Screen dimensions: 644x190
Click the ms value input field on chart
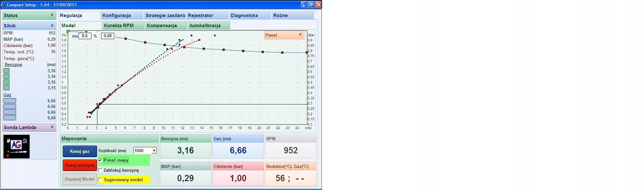85,36
